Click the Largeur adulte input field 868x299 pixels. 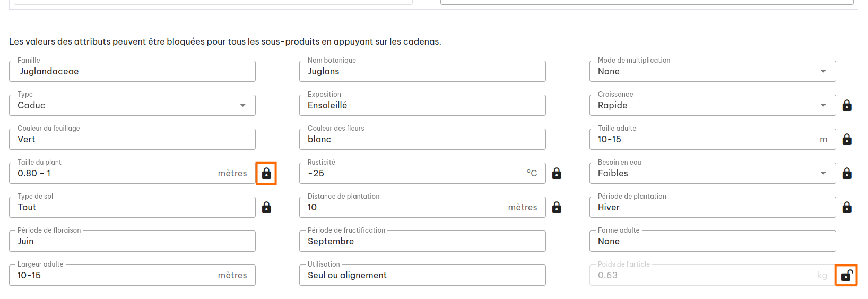132,275
